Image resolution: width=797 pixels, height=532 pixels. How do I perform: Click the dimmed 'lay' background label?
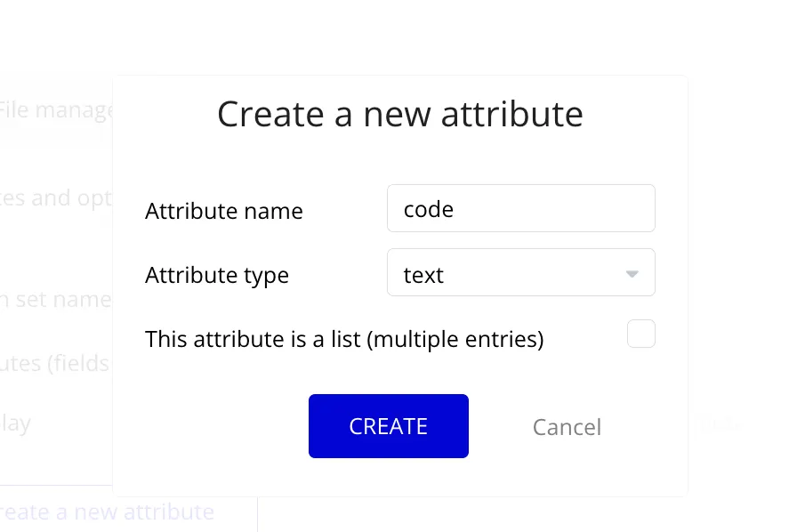16,423
